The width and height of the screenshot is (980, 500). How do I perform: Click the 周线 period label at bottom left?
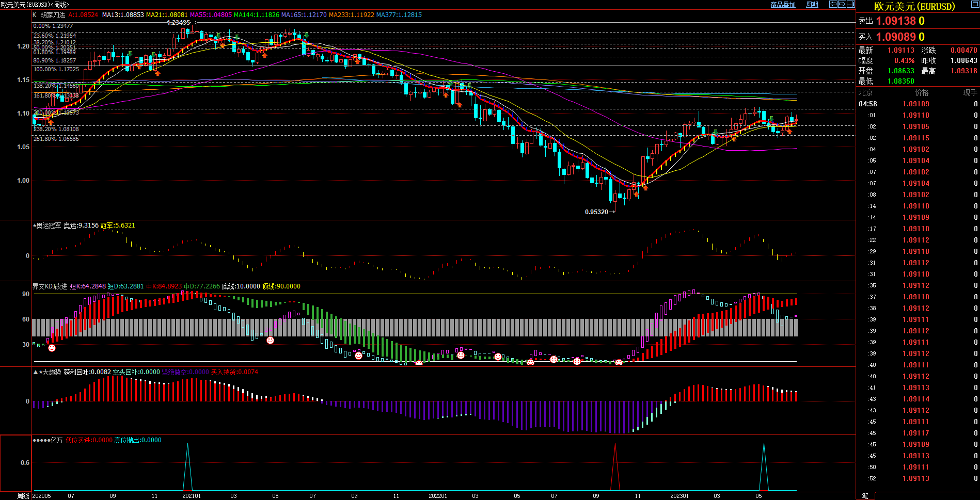point(23,496)
